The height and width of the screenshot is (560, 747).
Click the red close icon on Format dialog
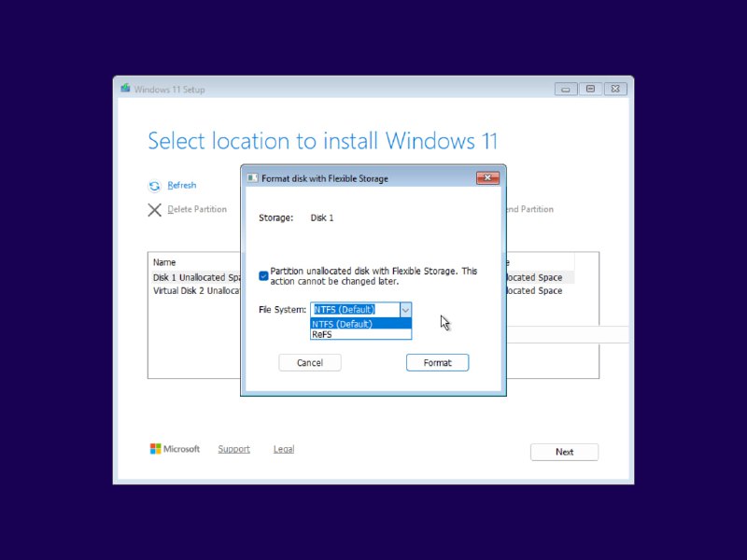pos(489,178)
